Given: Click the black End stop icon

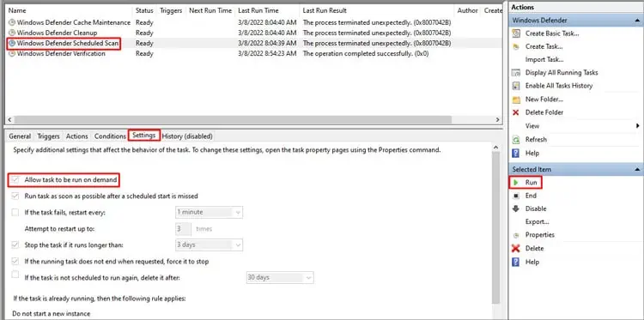Looking at the screenshot, I should (516, 196).
